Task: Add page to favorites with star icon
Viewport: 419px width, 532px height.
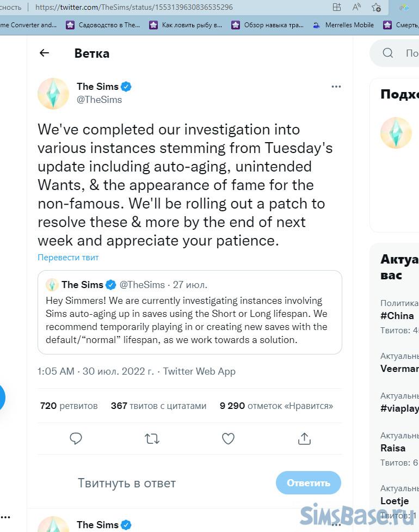Action: [x=376, y=7]
